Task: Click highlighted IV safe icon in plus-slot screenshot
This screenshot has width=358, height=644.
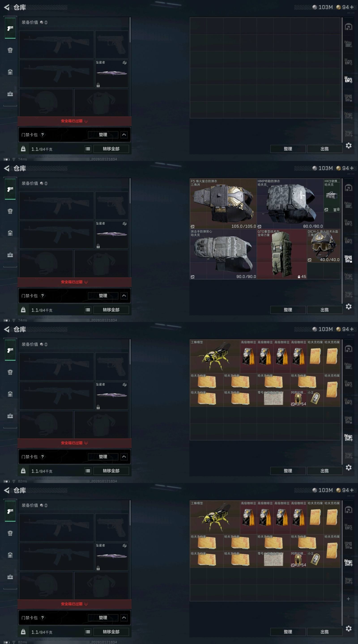Action: point(349,563)
